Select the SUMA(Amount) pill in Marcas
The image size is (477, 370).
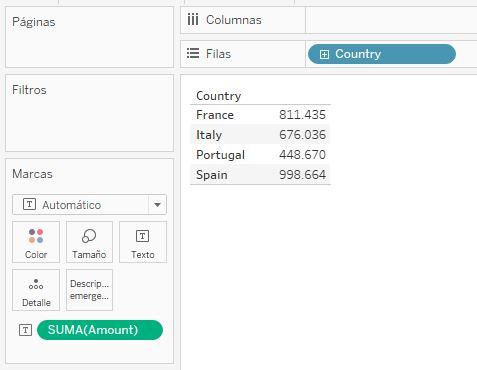pos(100,330)
